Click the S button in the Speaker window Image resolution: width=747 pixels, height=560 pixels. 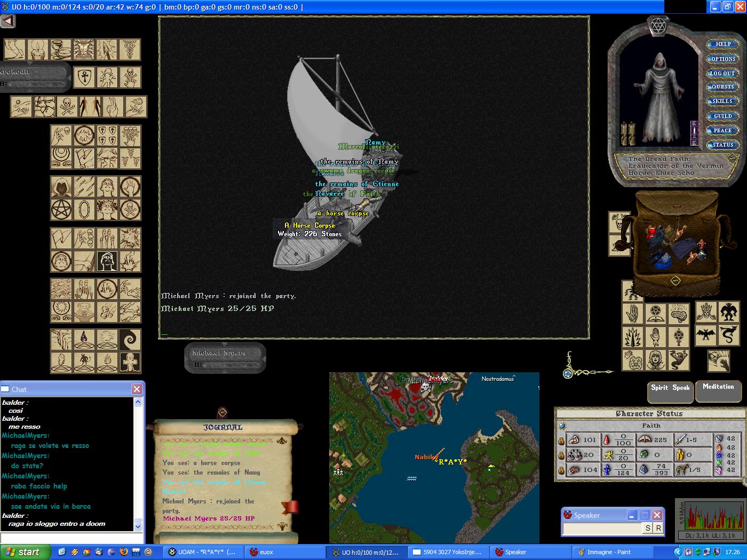(x=647, y=528)
